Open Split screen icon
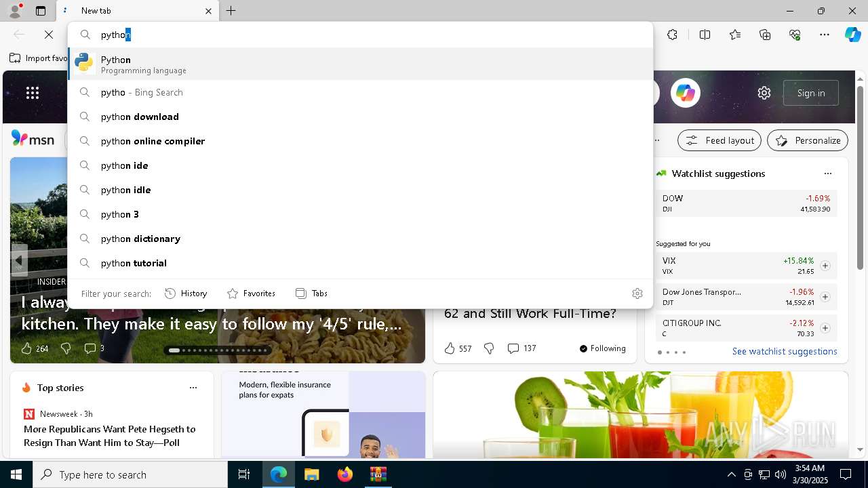Image resolution: width=868 pixels, height=488 pixels. coord(705,35)
